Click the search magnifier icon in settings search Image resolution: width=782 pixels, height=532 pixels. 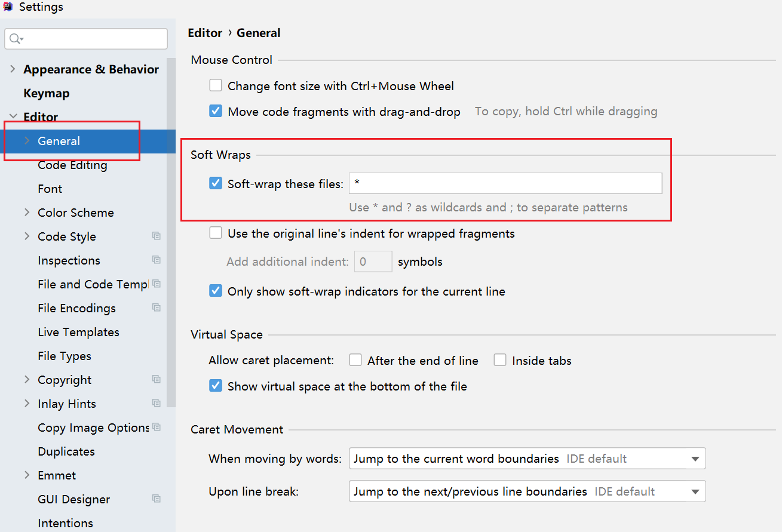16,39
